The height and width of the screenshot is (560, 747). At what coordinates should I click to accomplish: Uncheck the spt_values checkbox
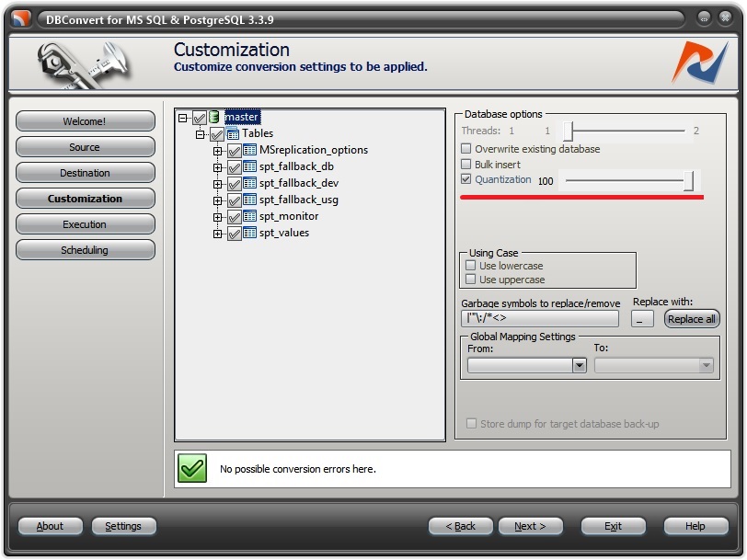(x=234, y=234)
